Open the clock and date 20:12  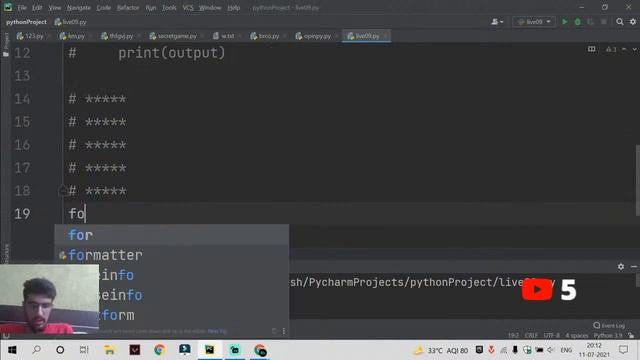594,350
